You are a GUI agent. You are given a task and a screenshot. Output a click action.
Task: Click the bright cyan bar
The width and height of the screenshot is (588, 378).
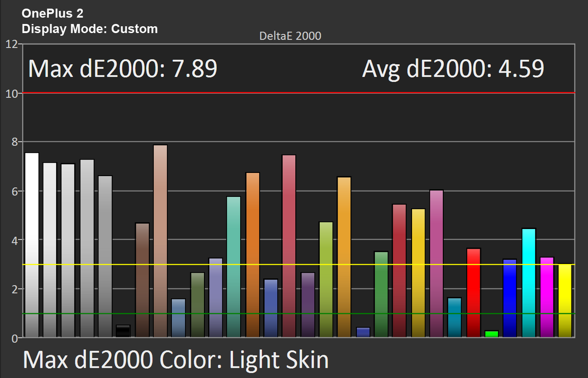[529, 283]
